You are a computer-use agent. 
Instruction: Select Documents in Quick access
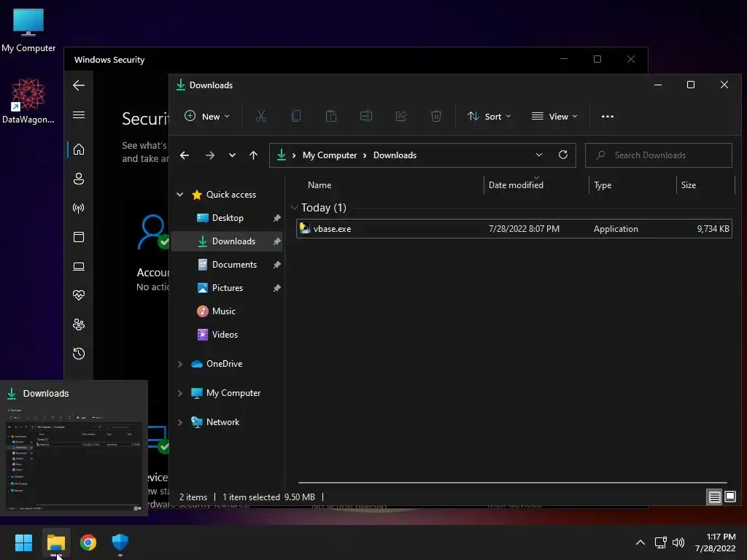(234, 264)
